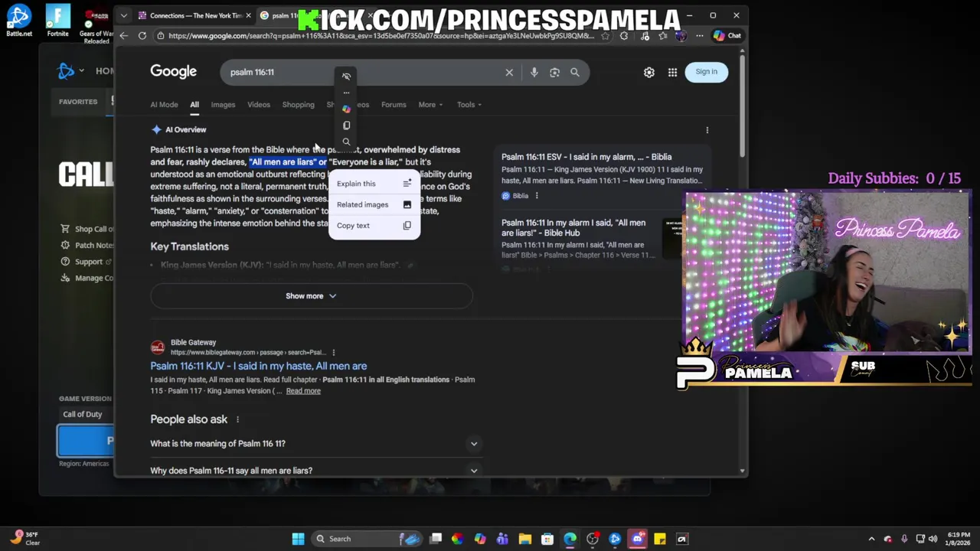The image size is (980, 551).
Task: Open the Tools dropdown
Action: pos(469,105)
